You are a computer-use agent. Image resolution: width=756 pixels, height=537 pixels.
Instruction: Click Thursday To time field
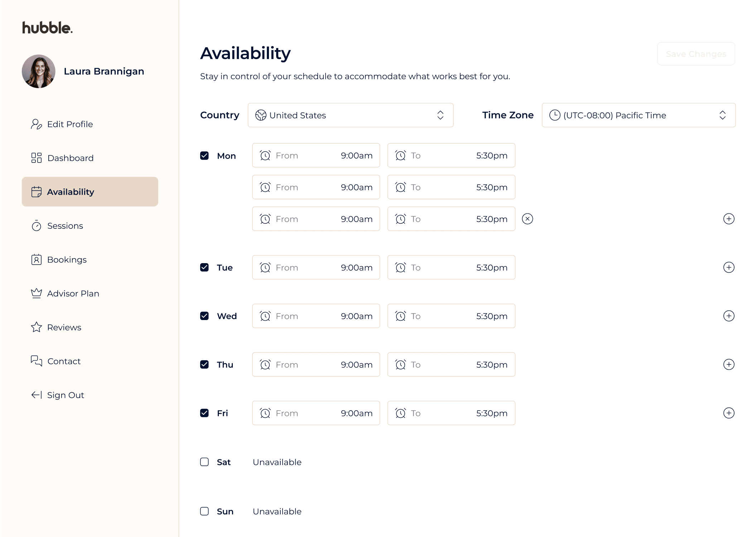tap(451, 364)
